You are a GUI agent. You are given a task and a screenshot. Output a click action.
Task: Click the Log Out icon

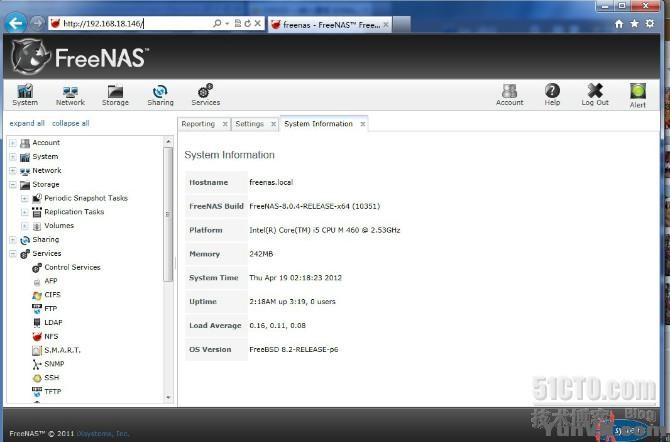(595, 95)
